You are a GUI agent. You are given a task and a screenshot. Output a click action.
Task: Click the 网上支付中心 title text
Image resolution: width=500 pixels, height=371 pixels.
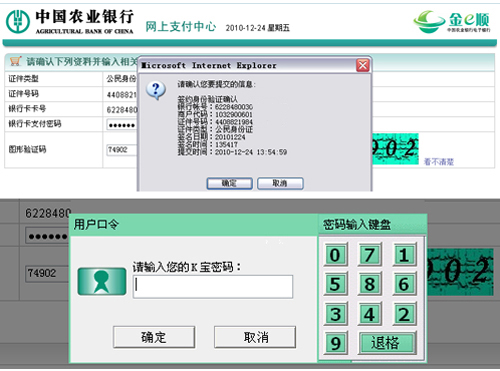point(181,26)
